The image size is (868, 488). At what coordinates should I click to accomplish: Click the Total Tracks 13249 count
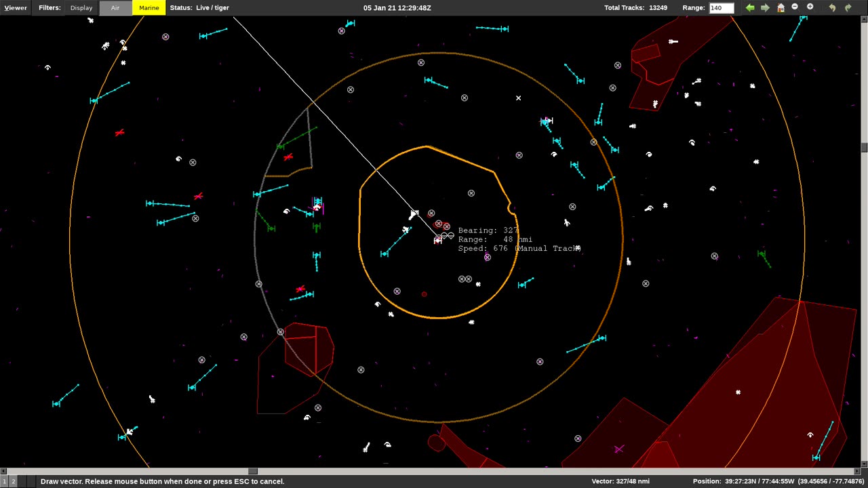point(635,7)
